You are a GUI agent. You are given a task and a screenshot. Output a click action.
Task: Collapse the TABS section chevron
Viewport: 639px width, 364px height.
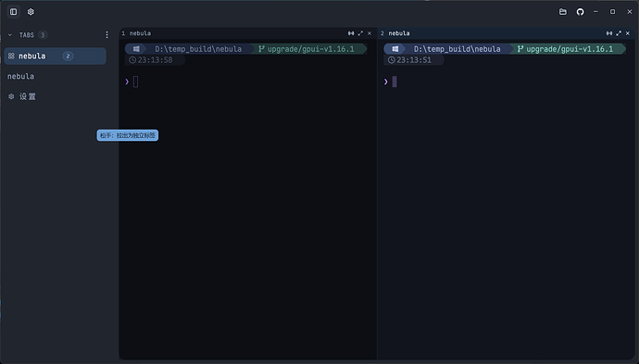click(x=10, y=35)
